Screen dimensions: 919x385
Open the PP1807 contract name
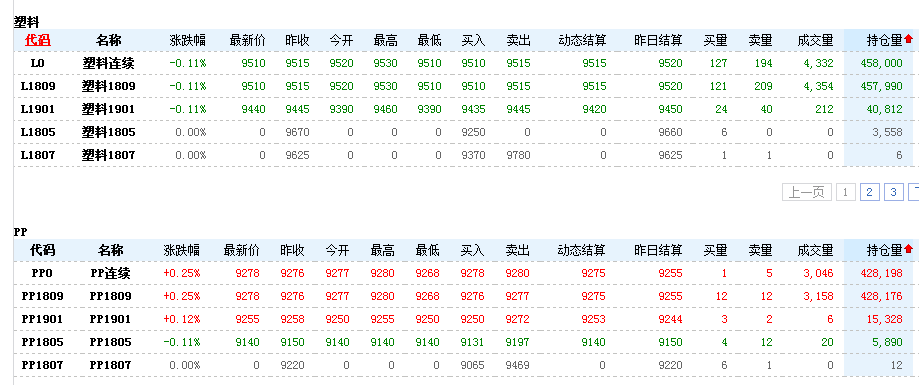(x=110, y=365)
